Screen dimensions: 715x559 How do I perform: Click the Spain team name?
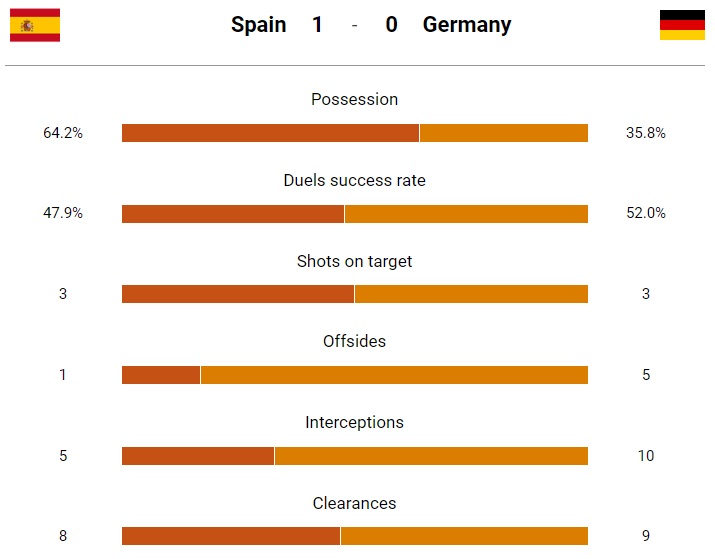pyautogui.click(x=258, y=25)
